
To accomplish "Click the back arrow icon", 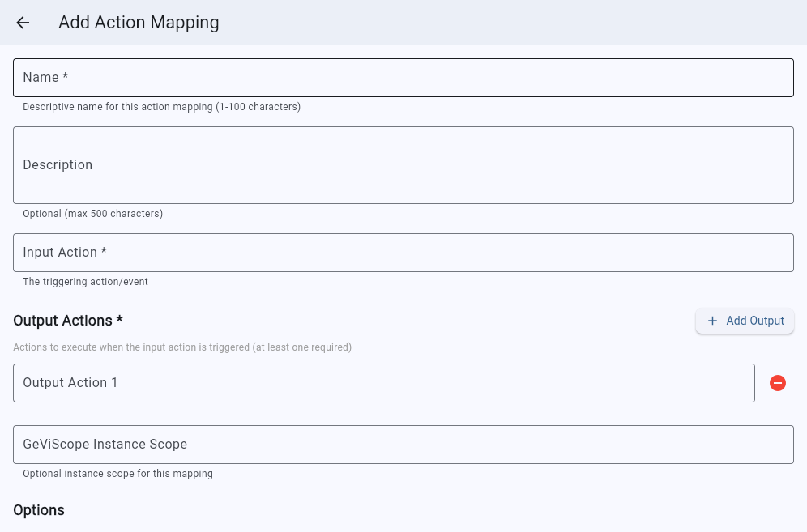I will pyautogui.click(x=23, y=23).
